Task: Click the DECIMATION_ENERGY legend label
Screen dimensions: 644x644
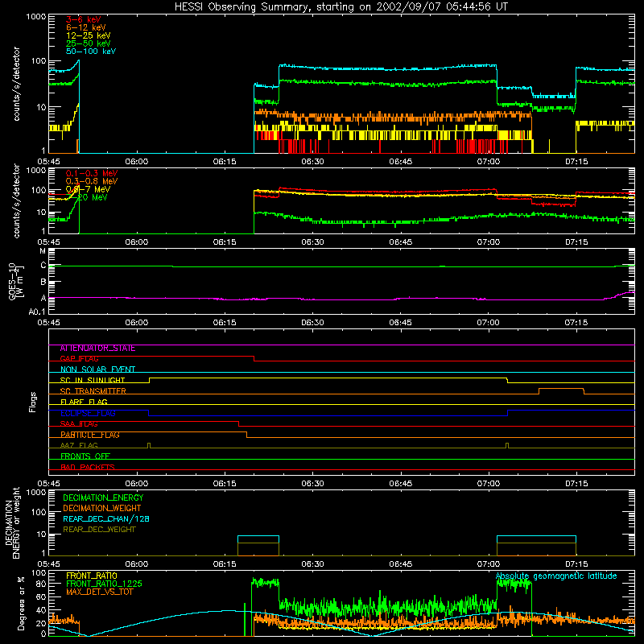Action: tap(103, 497)
